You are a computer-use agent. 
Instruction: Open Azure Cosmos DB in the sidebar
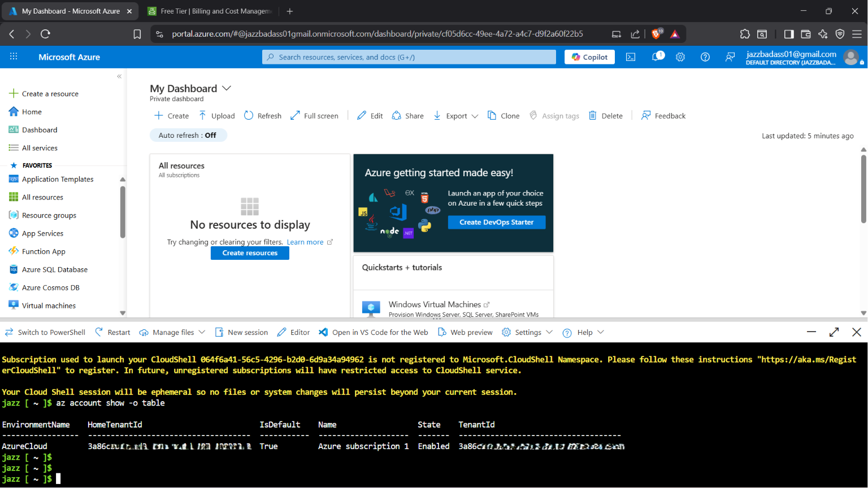[45, 287]
